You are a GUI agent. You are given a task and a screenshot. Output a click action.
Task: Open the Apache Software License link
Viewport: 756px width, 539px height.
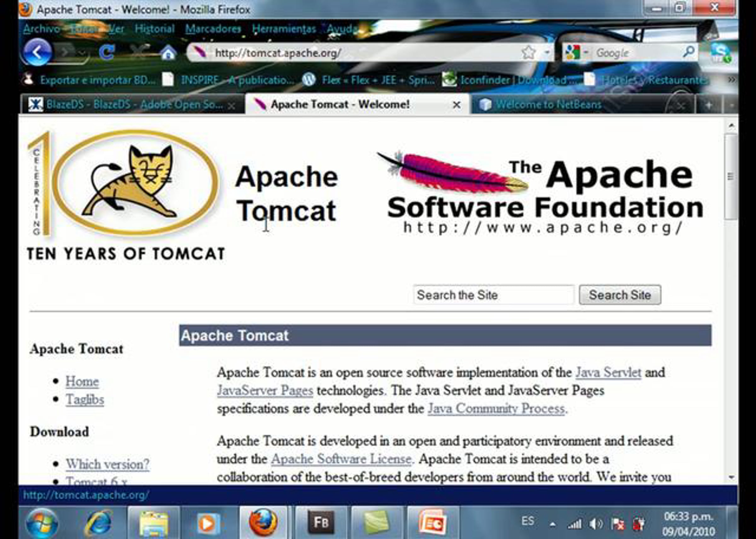point(341,459)
